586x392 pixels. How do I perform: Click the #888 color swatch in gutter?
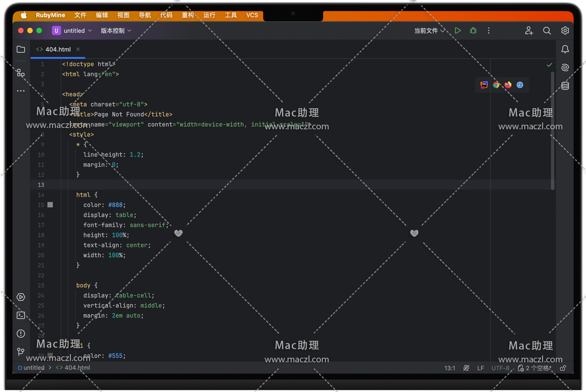click(50, 205)
